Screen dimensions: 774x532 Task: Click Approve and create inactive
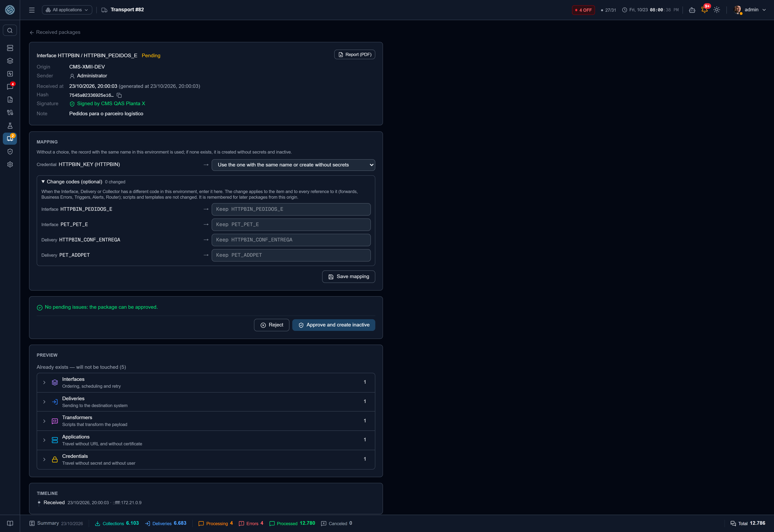pyautogui.click(x=334, y=325)
